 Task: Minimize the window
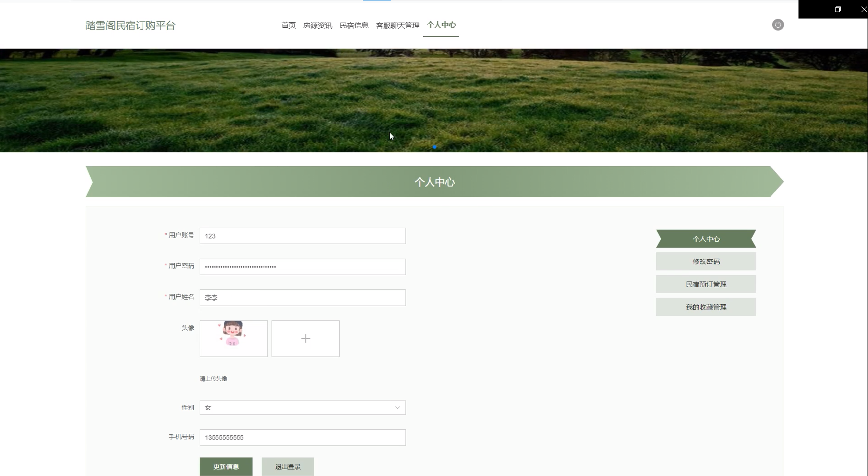coord(811,9)
